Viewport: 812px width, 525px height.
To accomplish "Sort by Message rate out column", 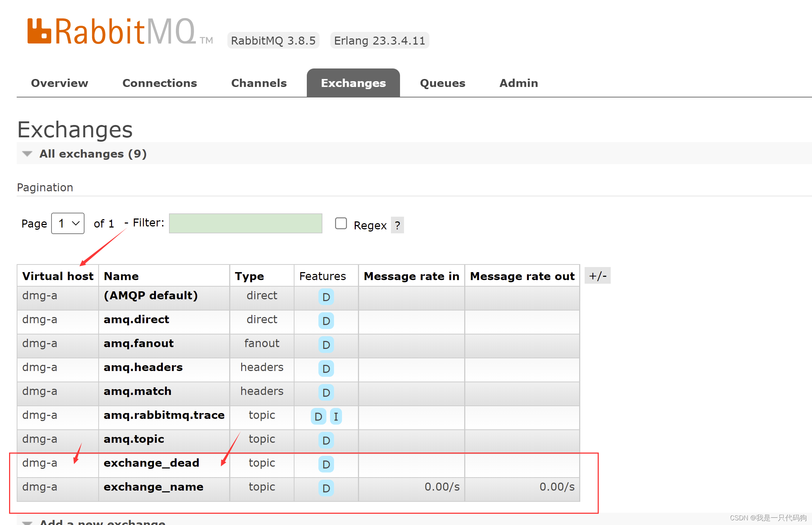I will 522,276.
